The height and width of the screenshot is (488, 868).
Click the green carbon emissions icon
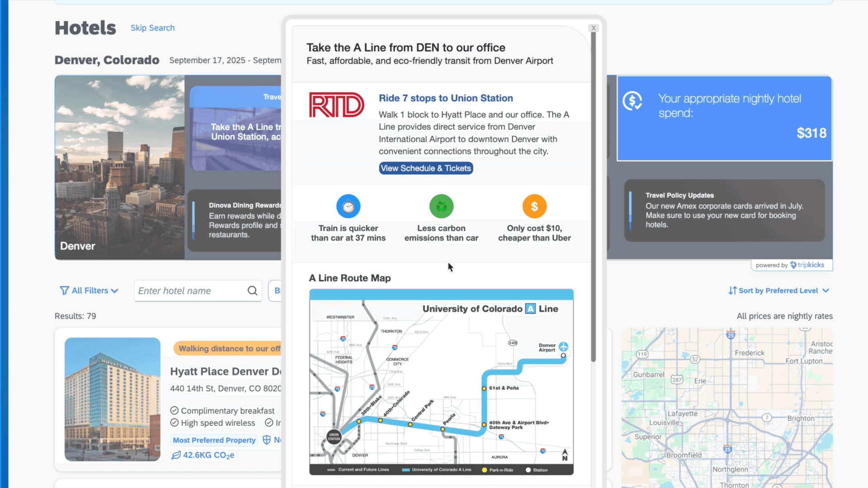pos(441,206)
